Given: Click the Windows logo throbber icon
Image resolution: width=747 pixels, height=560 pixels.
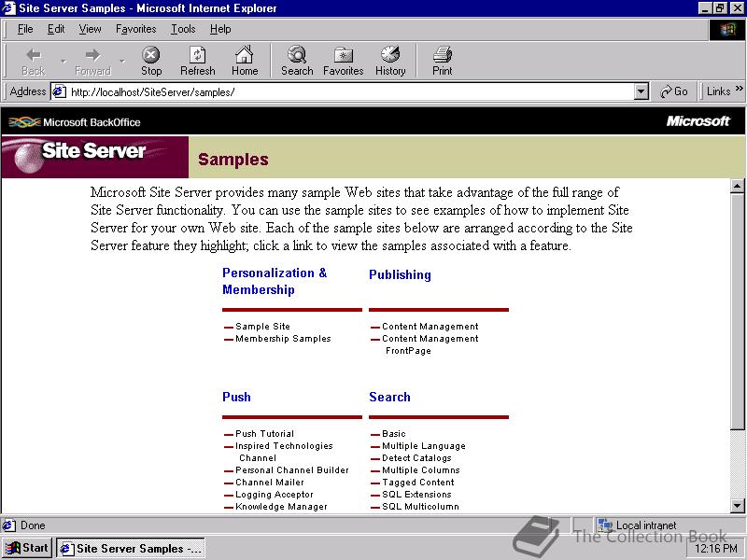Looking at the screenshot, I should pyautogui.click(x=727, y=30).
